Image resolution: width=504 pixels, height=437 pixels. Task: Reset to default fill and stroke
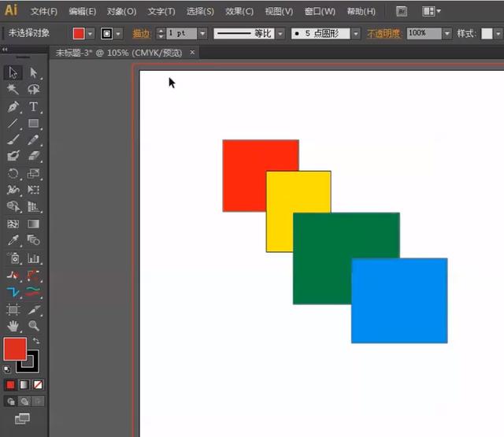7,369
